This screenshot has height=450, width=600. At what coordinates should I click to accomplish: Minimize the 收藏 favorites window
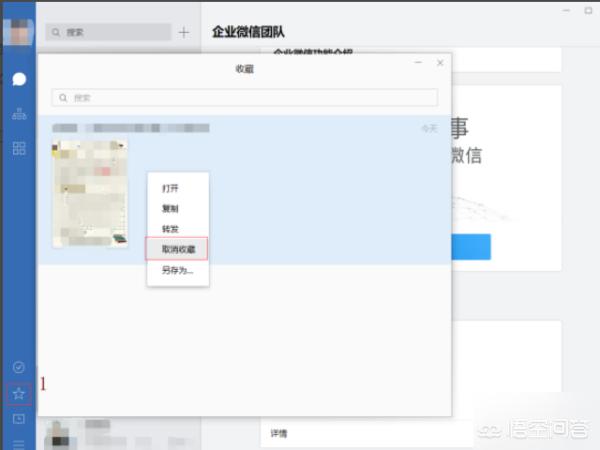tap(418, 63)
